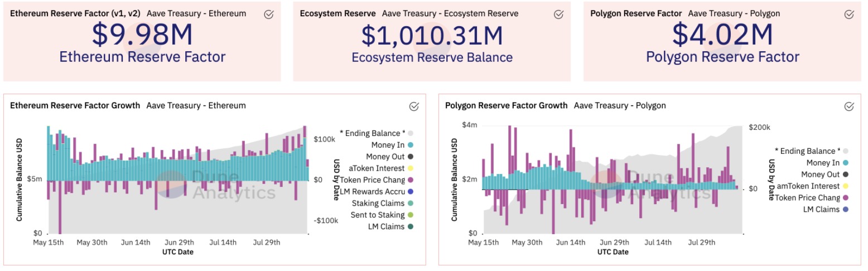Click the checkmark icon on Ethereum Reserve Factor Growth chart

(x=414, y=106)
